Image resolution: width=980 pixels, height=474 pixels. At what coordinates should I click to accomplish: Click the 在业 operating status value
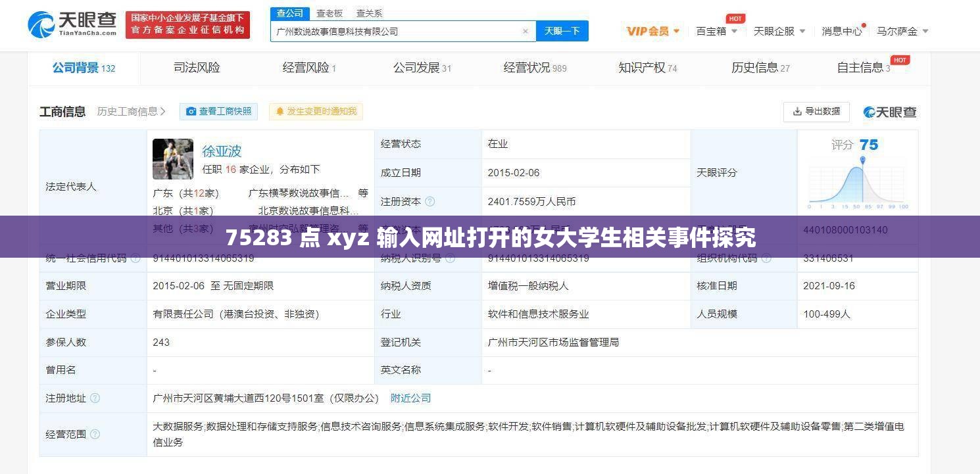497,144
